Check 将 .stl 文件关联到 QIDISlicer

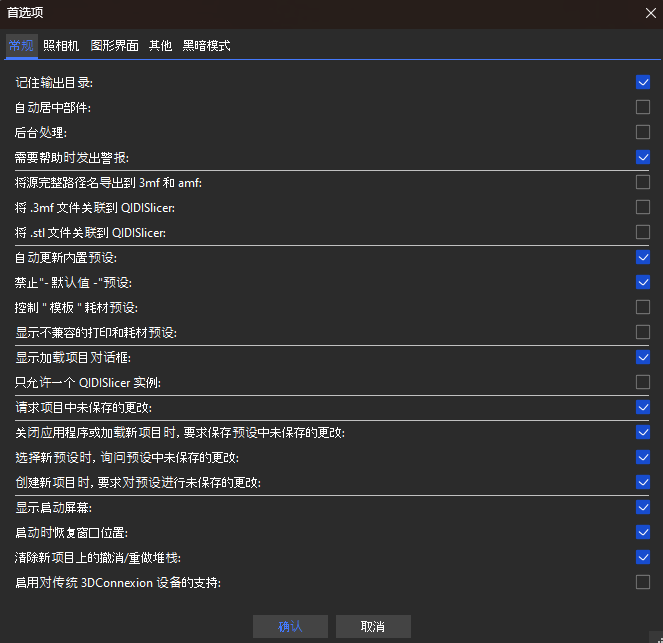pyautogui.click(x=643, y=232)
